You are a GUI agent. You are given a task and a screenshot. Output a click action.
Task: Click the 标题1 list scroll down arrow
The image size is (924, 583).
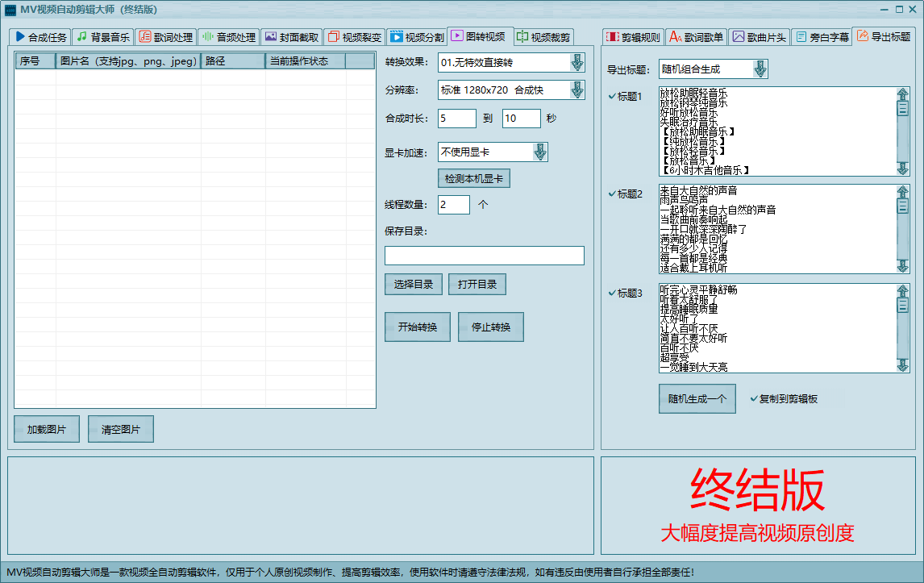[x=902, y=168]
